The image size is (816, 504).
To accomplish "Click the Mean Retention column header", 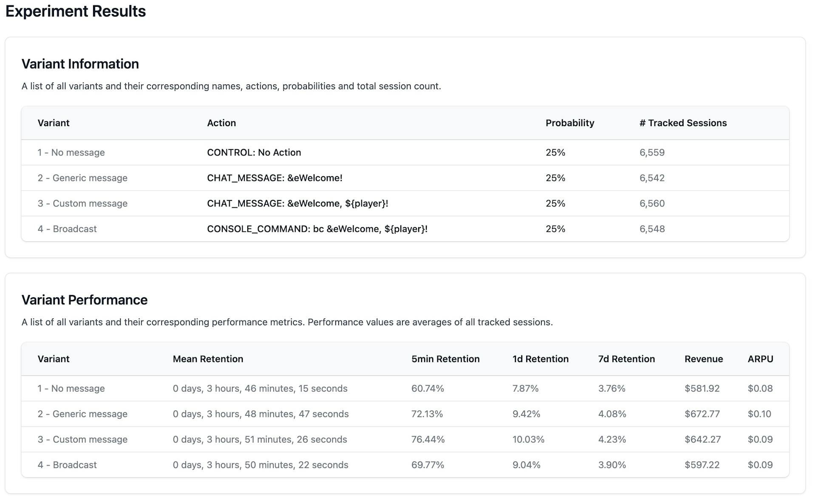I will click(208, 359).
